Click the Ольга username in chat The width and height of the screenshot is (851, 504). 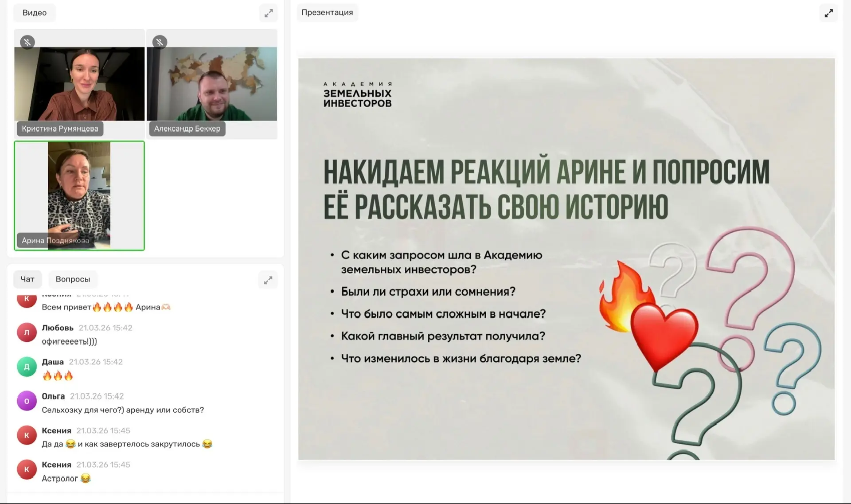tap(53, 396)
